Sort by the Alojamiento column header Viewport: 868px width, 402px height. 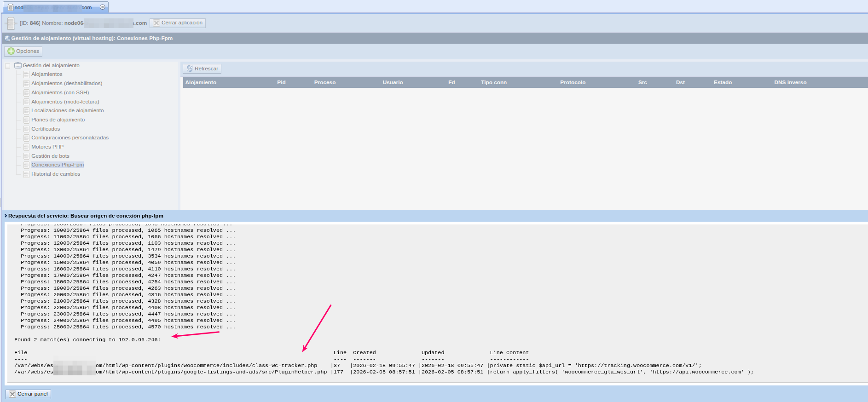pyautogui.click(x=201, y=83)
